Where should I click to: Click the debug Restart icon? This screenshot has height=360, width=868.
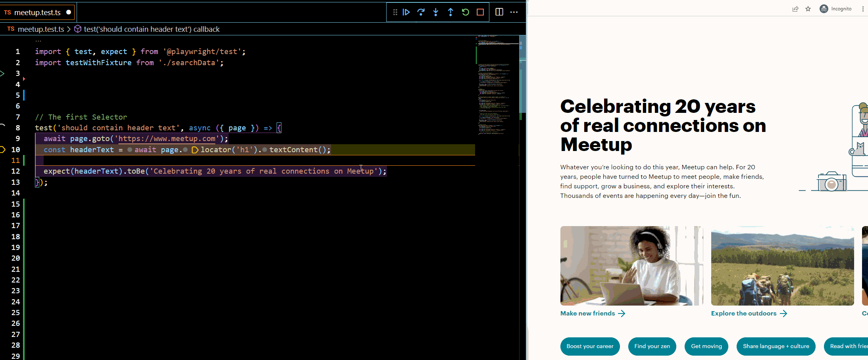(x=466, y=12)
